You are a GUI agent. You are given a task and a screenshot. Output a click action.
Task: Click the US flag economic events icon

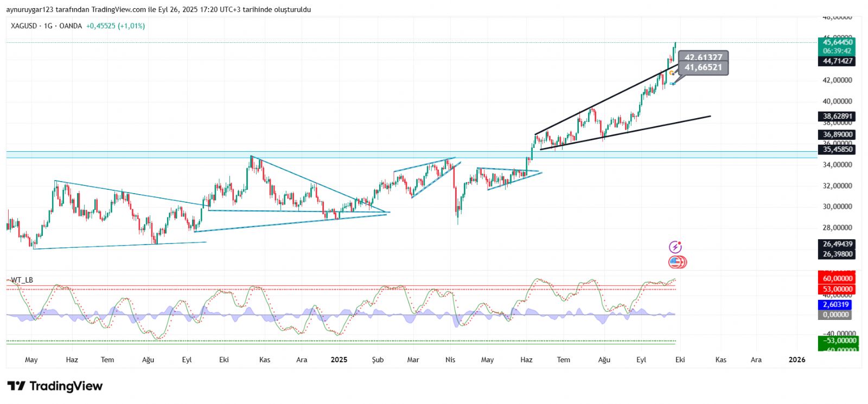[676, 262]
